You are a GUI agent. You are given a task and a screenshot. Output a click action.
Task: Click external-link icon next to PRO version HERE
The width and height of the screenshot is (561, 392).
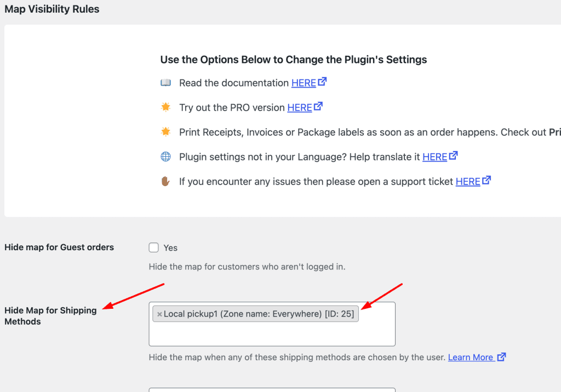pyautogui.click(x=318, y=107)
